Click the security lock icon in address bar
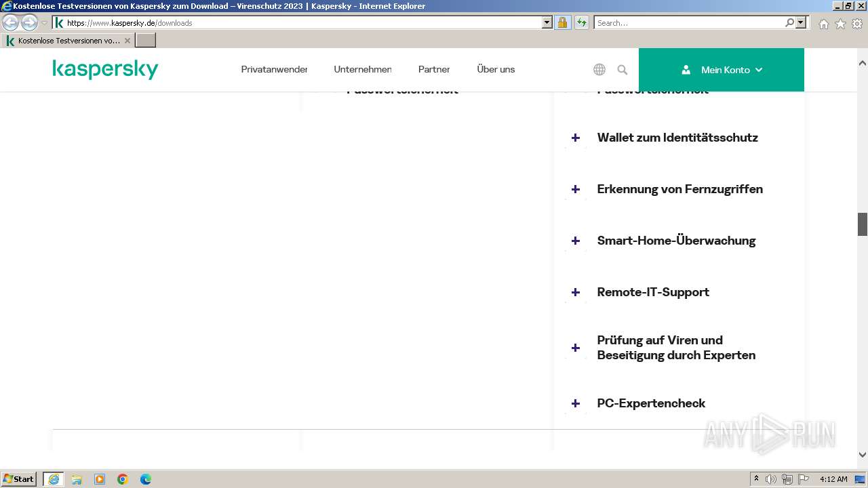This screenshot has height=488, width=868. coord(562,22)
